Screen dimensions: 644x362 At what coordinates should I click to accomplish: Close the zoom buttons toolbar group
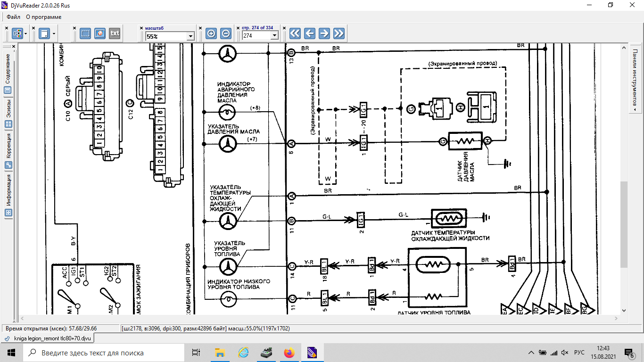(x=201, y=28)
